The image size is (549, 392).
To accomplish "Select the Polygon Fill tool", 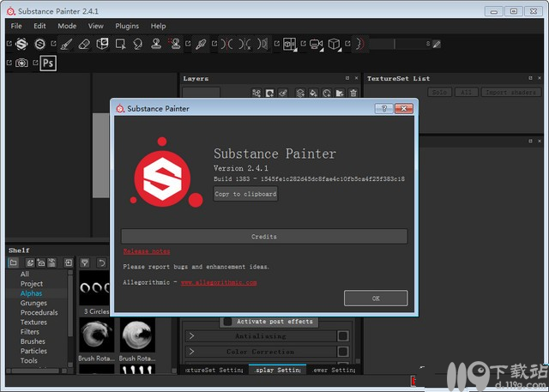I will 120,44.
